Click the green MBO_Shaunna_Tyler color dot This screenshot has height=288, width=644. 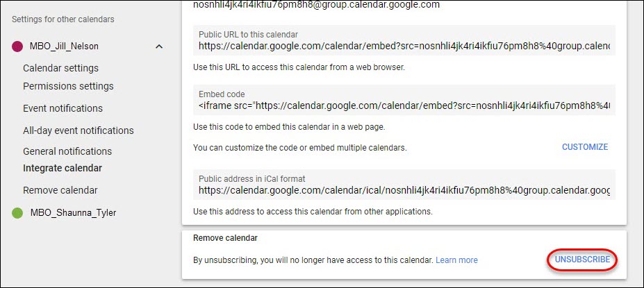click(17, 212)
